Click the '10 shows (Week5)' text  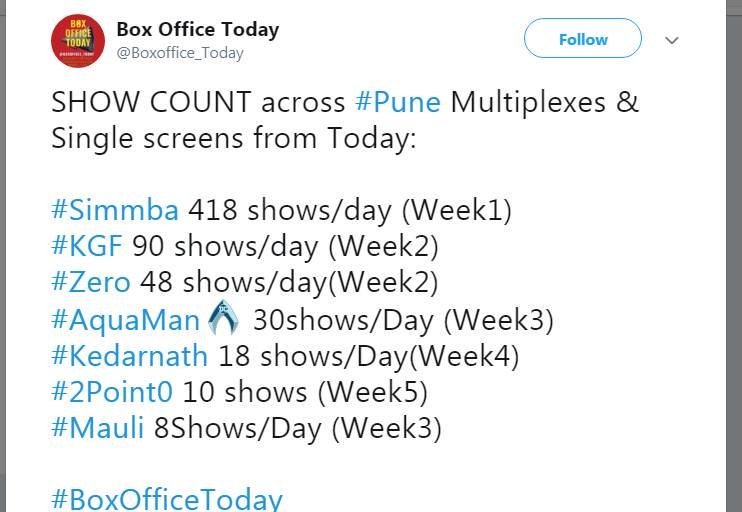(x=305, y=392)
